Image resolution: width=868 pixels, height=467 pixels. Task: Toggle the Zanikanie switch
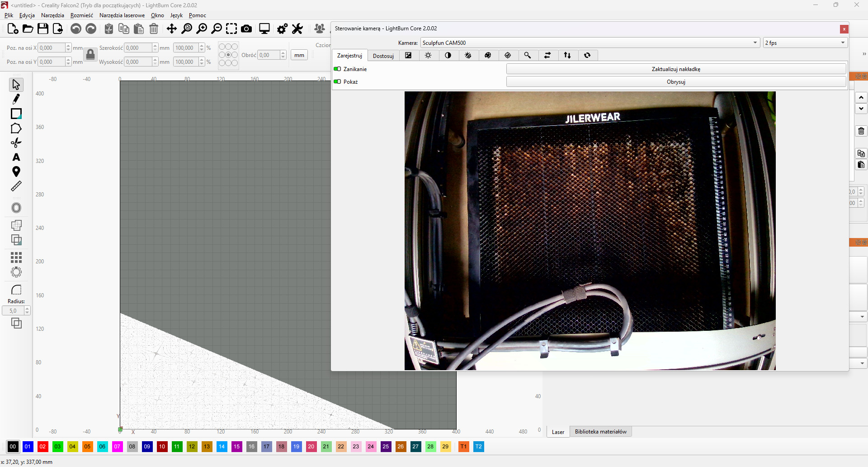point(337,69)
